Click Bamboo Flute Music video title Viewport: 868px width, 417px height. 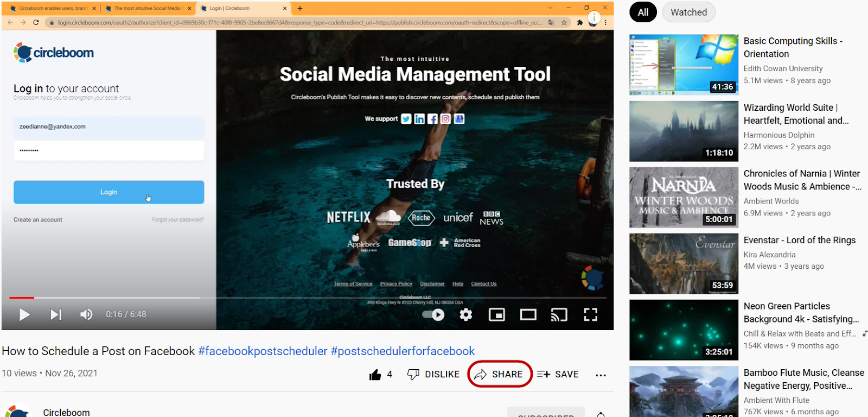tap(803, 379)
